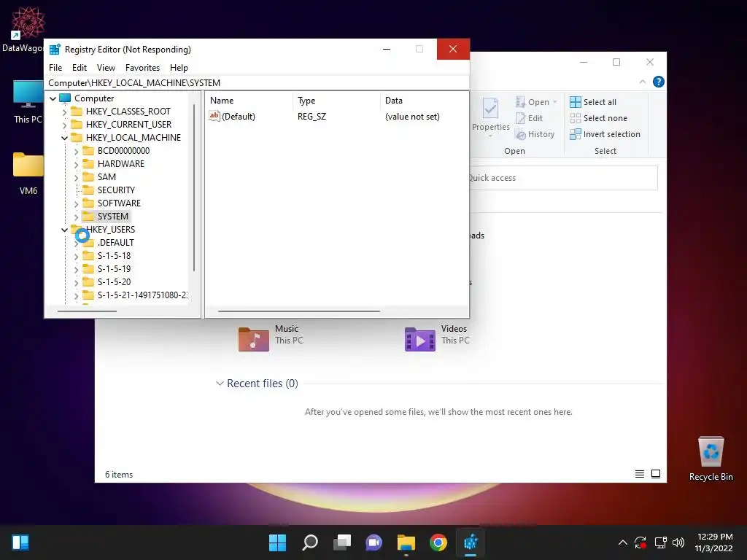Click Invert selection in File Explorer
This screenshot has height=560, width=747.
click(605, 134)
